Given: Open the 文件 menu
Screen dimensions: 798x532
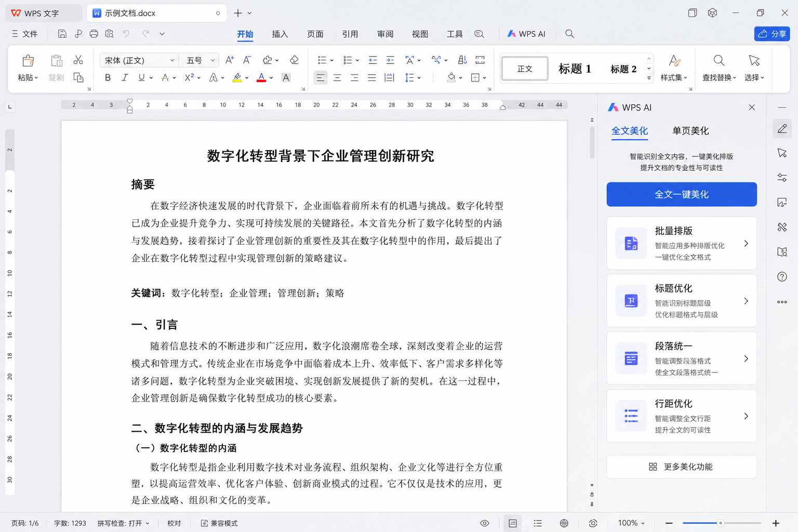Looking at the screenshot, I should 25,34.
